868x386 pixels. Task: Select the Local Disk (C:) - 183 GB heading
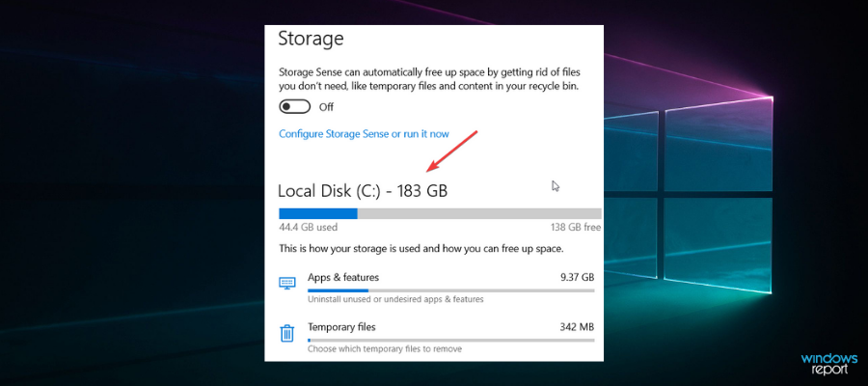363,191
